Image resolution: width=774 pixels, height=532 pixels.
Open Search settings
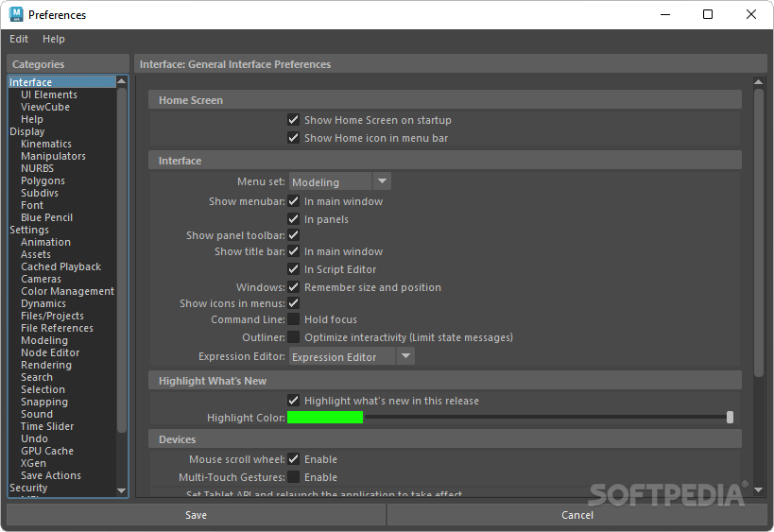pos(37,378)
